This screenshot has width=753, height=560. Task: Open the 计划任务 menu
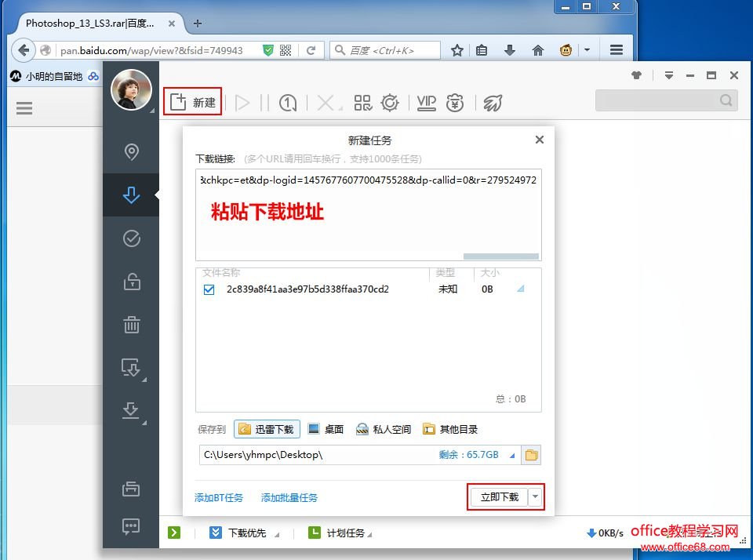340,533
